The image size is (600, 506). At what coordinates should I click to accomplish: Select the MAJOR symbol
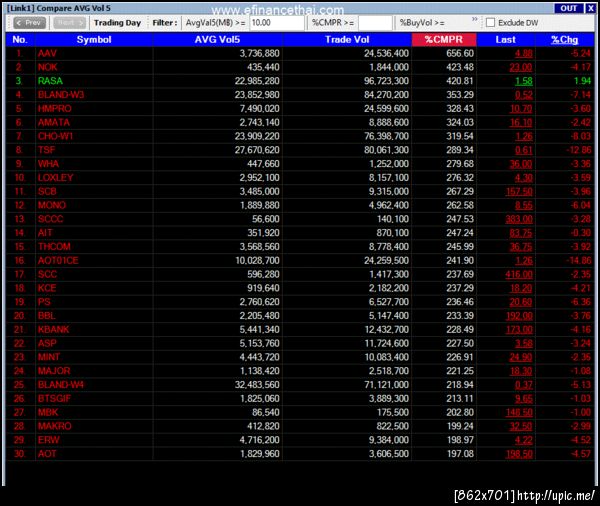coord(54,371)
